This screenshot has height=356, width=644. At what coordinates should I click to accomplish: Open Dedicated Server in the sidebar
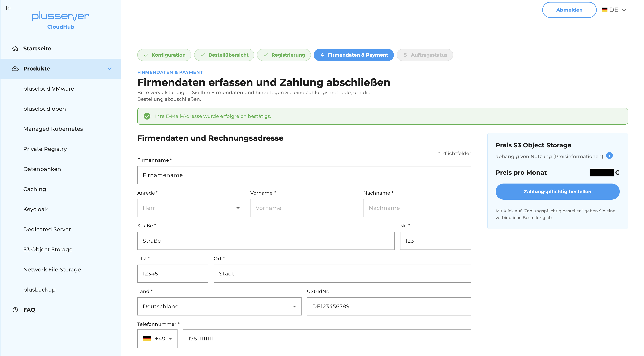[47, 229]
